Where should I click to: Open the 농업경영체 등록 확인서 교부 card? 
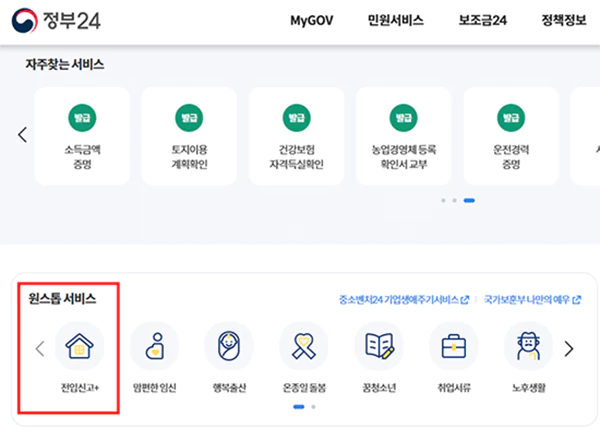(x=404, y=136)
